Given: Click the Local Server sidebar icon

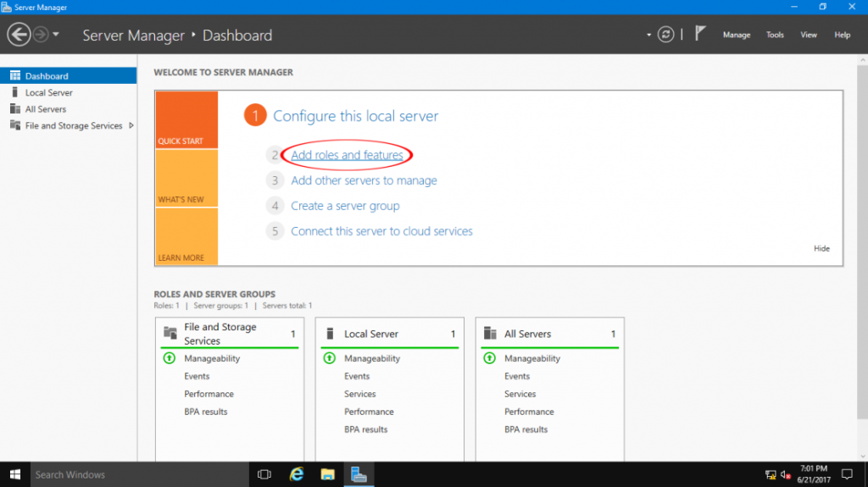Looking at the screenshot, I should pyautogui.click(x=15, y=91).
